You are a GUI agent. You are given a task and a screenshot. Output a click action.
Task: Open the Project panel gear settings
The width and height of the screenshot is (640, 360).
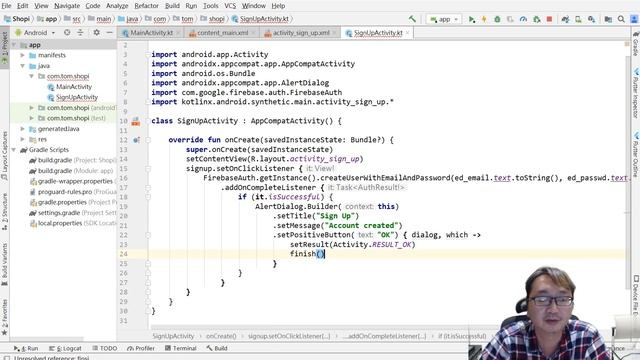96,32
